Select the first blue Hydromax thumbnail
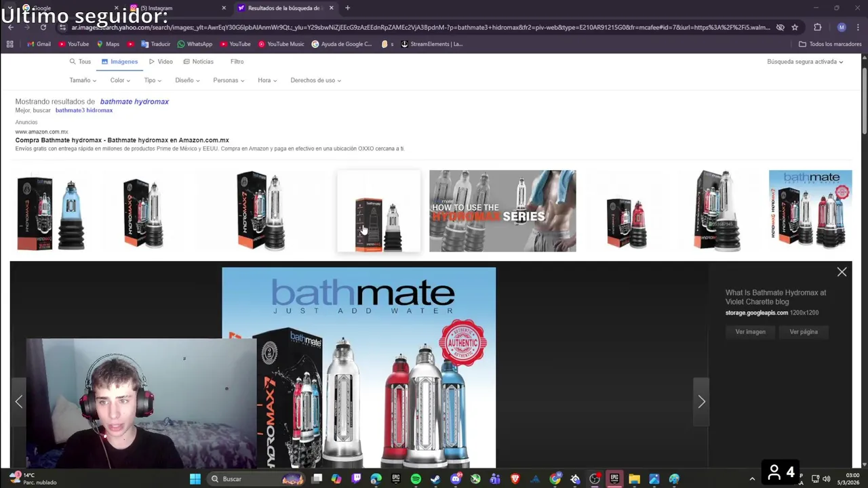 (x=52, y=211)
